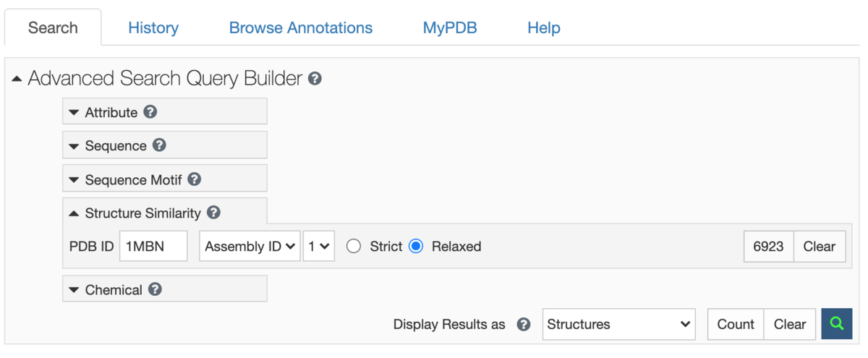Click the Count button
Viewport: 868px width, 358px height.
point(736,324)
